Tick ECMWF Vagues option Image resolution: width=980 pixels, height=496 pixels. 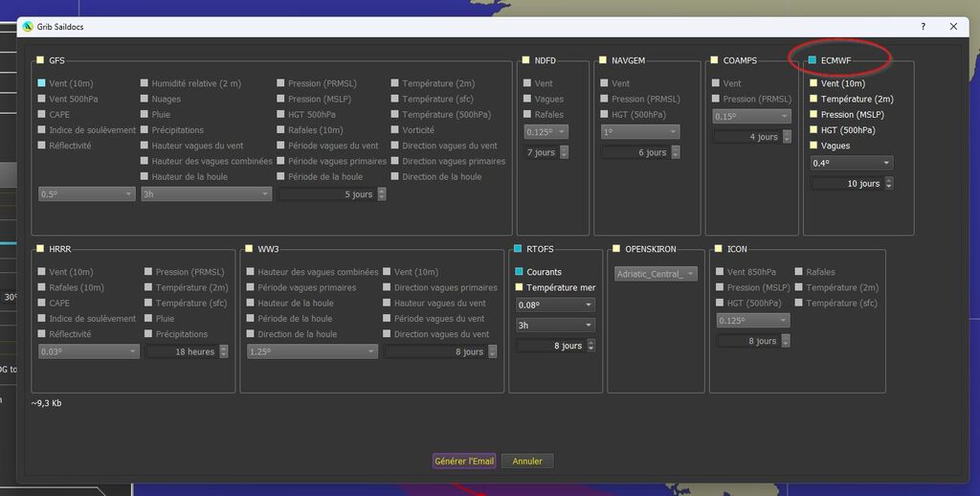point(813,146)
